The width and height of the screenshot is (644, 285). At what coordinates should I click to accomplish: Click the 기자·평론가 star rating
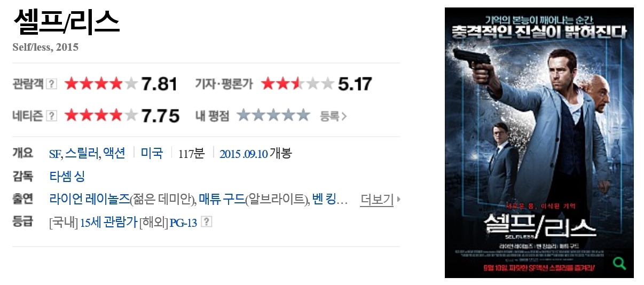[x=297, y=84]
